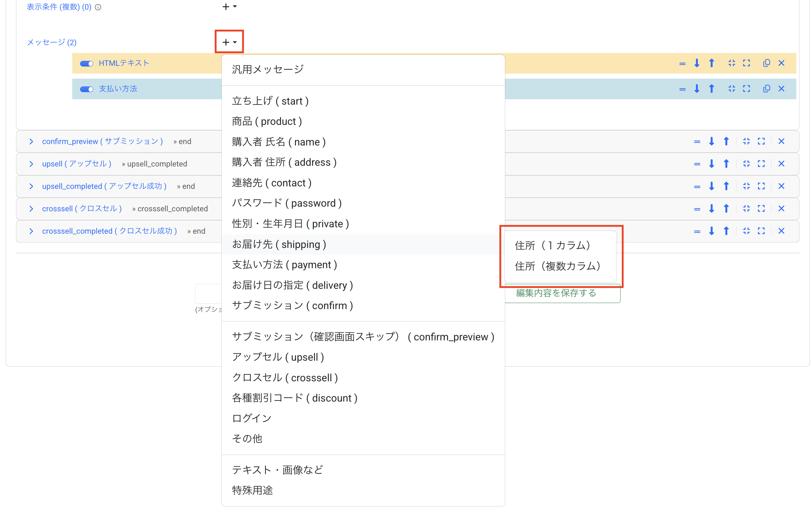Select 立ち上げ ( start ) menu item

(x=363, y=101)
